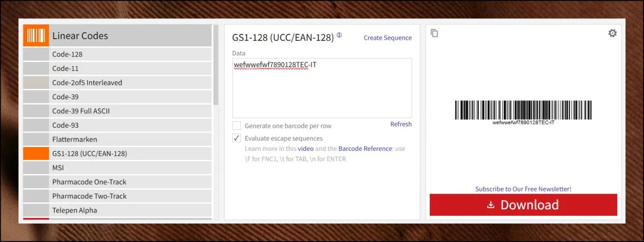Click the info icon beside GS1-128 title
This screenshot has height=242, width=644.
[x=339, y=36]
